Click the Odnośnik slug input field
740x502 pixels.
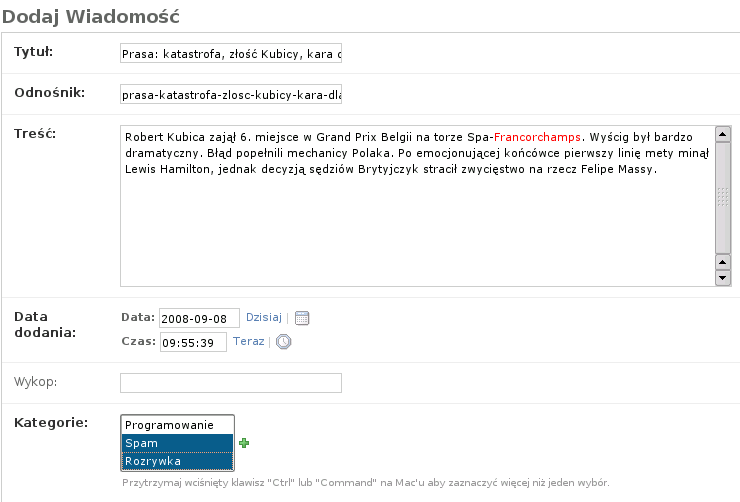[231, 96]
